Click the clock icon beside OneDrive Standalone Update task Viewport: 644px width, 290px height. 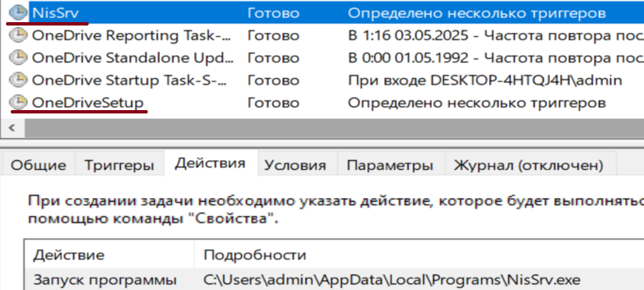(x=18, y=58)
